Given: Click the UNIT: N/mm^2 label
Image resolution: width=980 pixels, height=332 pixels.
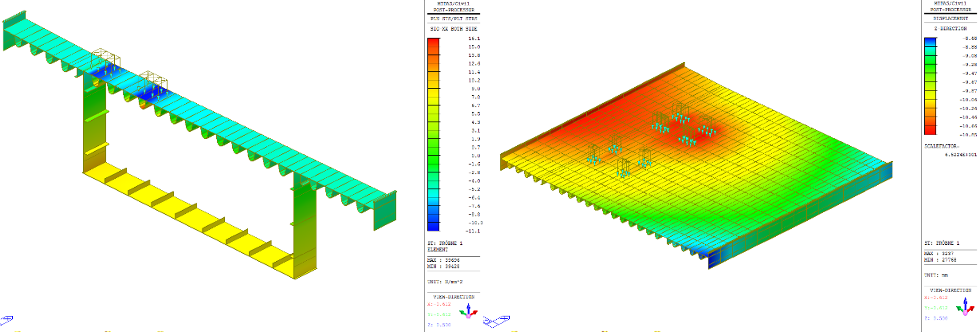Looking at the screenshot, I should (445, 282).
